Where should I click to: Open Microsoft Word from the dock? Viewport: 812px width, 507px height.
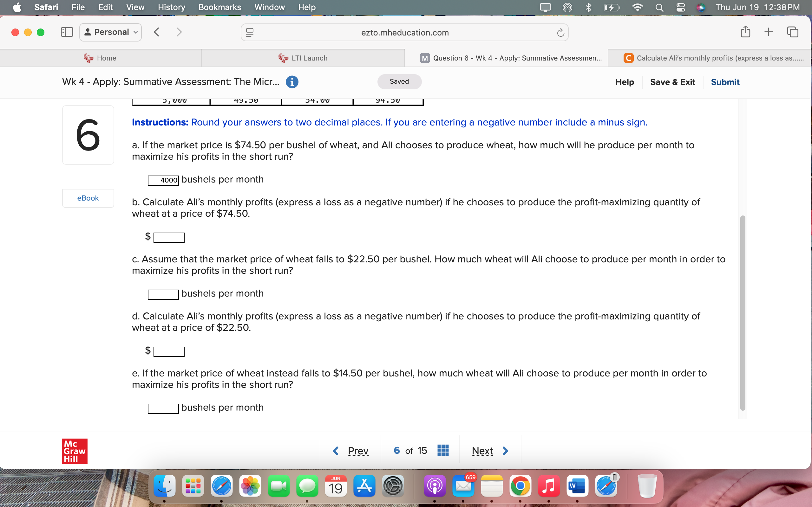coord(577,486)
